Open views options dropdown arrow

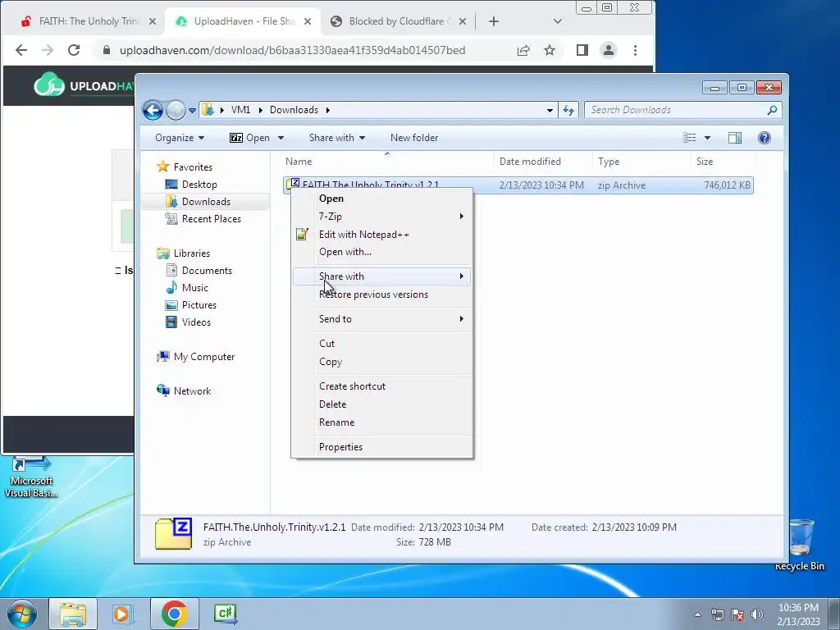707,138
